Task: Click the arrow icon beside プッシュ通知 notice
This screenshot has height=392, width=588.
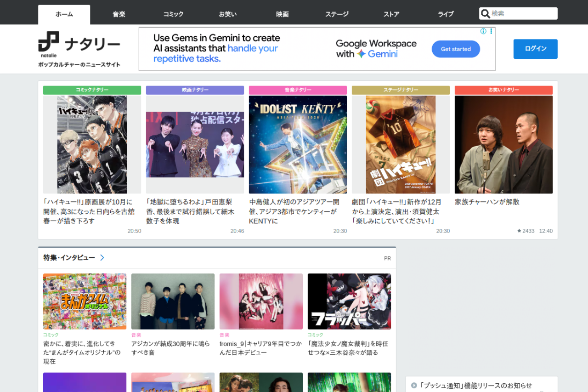Action: coord(414,386)
